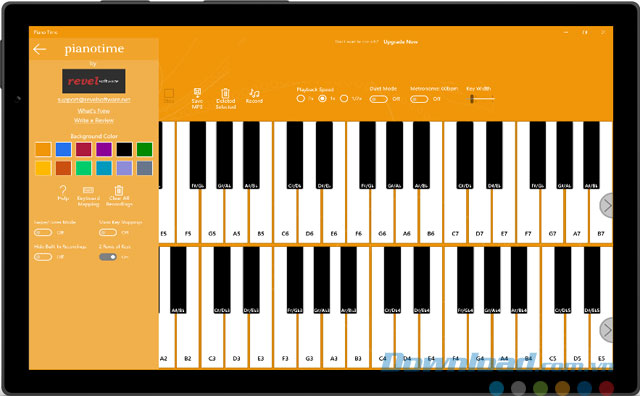Select the 1/2x playback speed option

tap(344, 98)
